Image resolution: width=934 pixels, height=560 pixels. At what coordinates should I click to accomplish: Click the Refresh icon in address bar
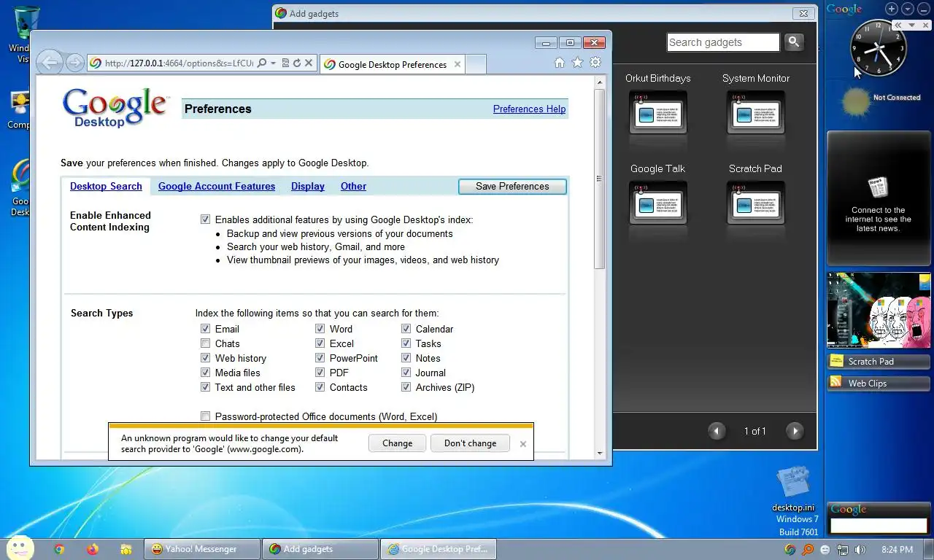tap(297, 63)
